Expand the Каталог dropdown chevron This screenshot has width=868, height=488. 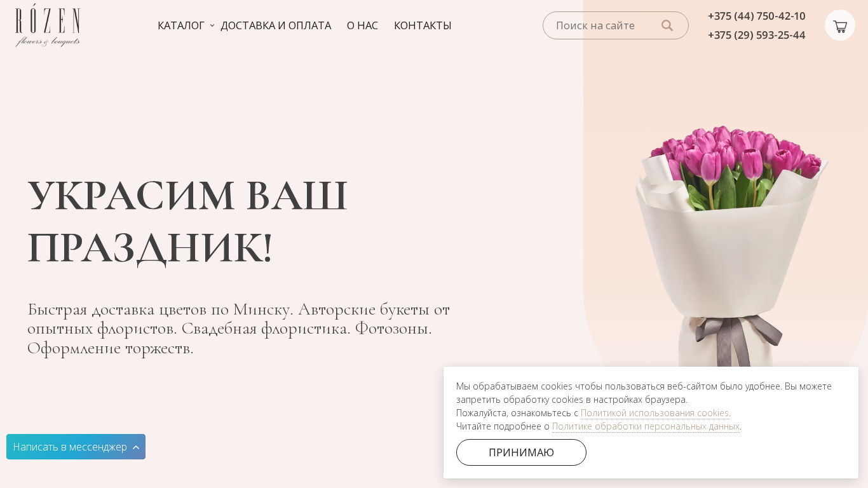[212, 25]
